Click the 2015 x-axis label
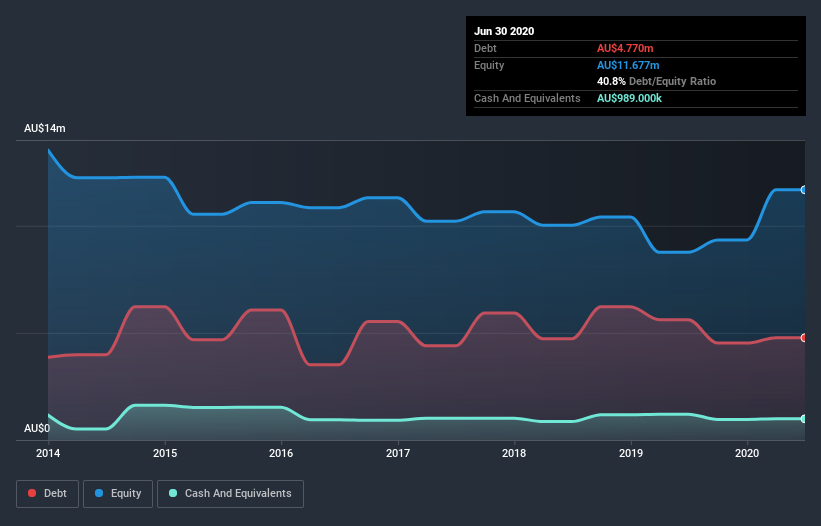Image resolution: width=821 pixels, height=526 pixels. pos(165,453)
